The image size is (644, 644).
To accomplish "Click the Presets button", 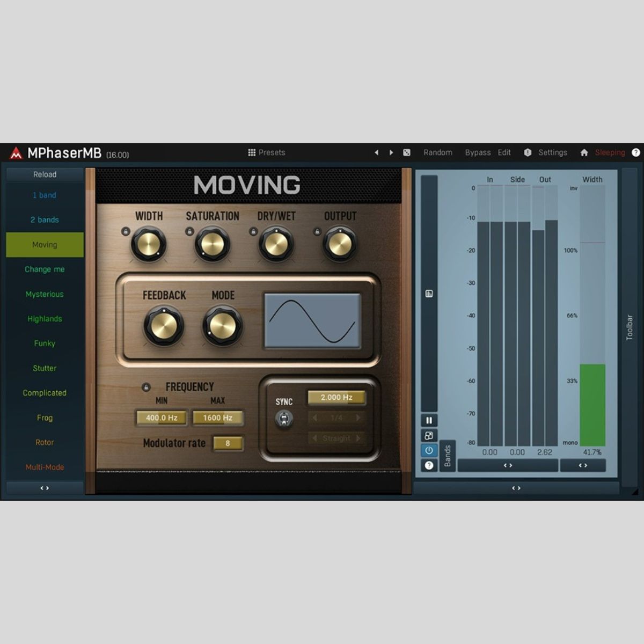I will pos(267,152).
